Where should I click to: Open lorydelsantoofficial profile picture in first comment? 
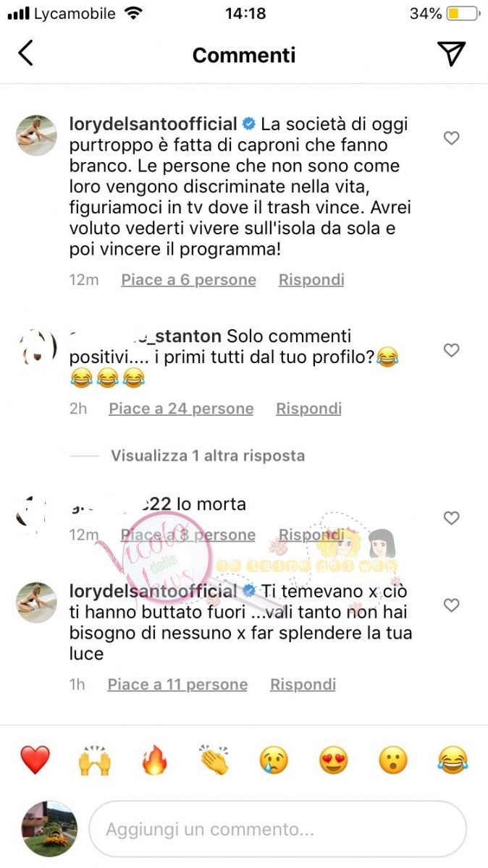36,135
